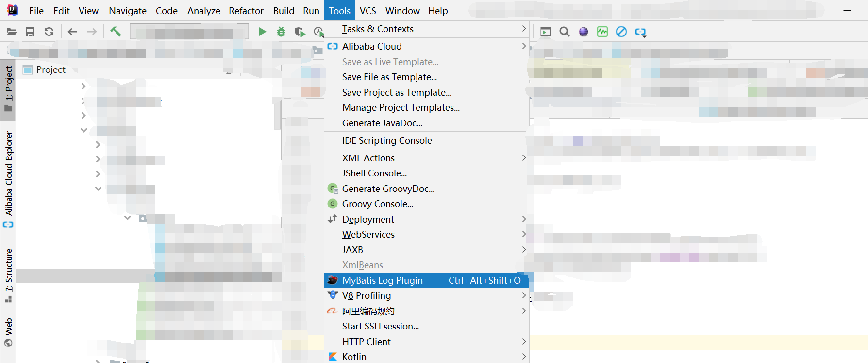Open the Navigate menu
This screenshot has width=868, height=363.
(x=127, y=11)
